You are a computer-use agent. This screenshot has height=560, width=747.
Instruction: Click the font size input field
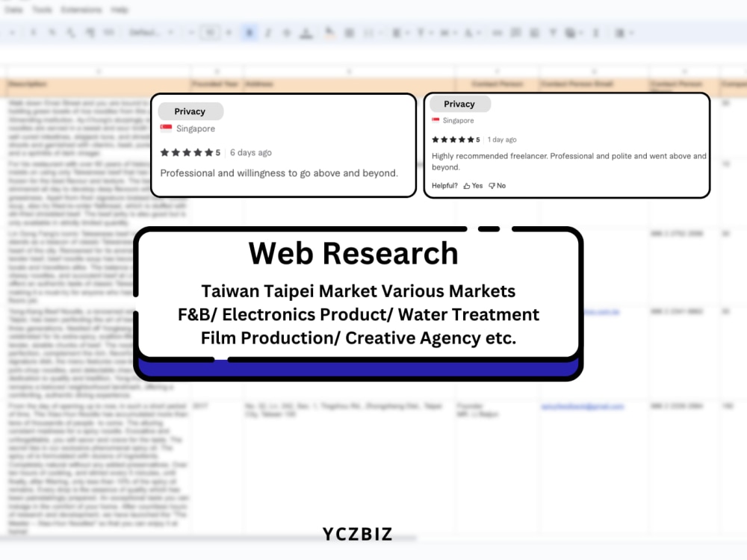[x=210, y=33]
